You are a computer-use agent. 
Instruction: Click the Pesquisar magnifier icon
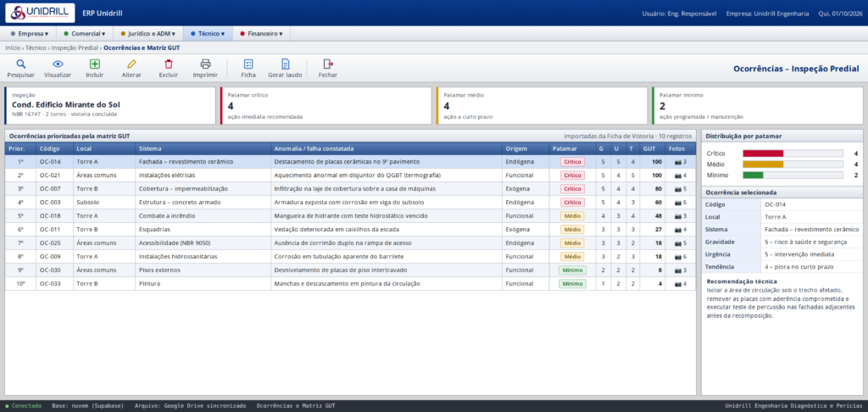[20, 64]
